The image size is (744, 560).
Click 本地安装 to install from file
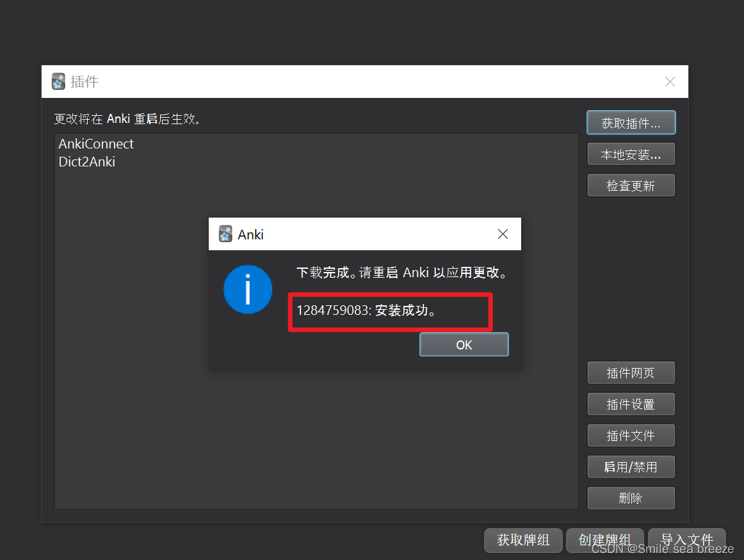[631, 154]
